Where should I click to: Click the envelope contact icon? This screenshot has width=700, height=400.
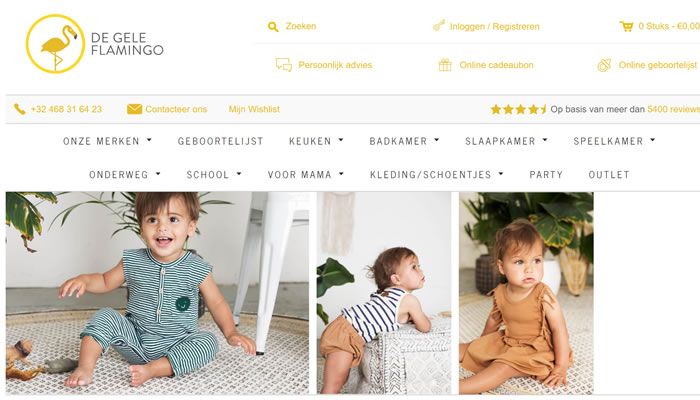coord(134,109)
